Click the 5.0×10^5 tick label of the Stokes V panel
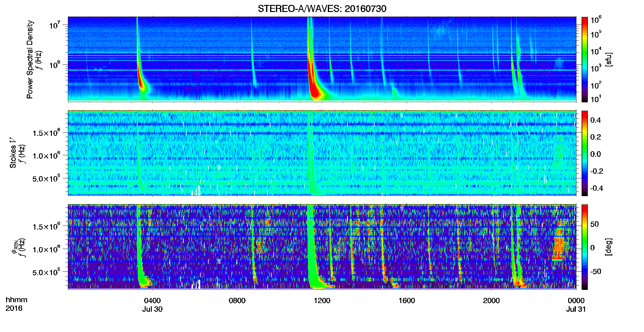The image size is (644, 332). [x=47, y=179]
